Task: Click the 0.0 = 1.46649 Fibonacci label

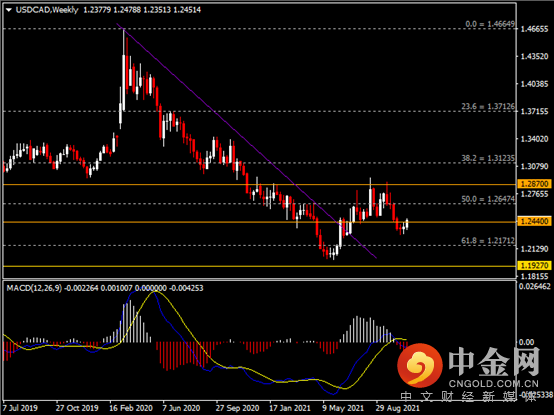Action: coord(490,24)
